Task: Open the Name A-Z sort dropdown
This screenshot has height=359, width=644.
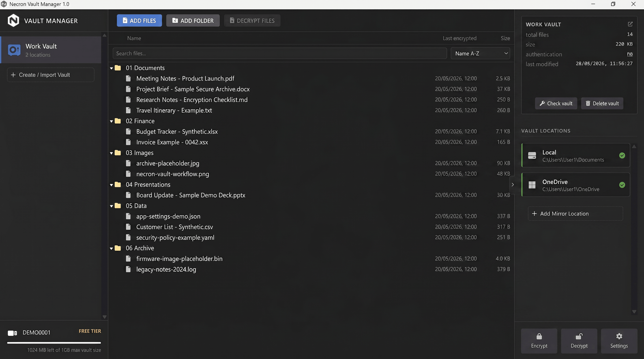Action: (480, 54)
